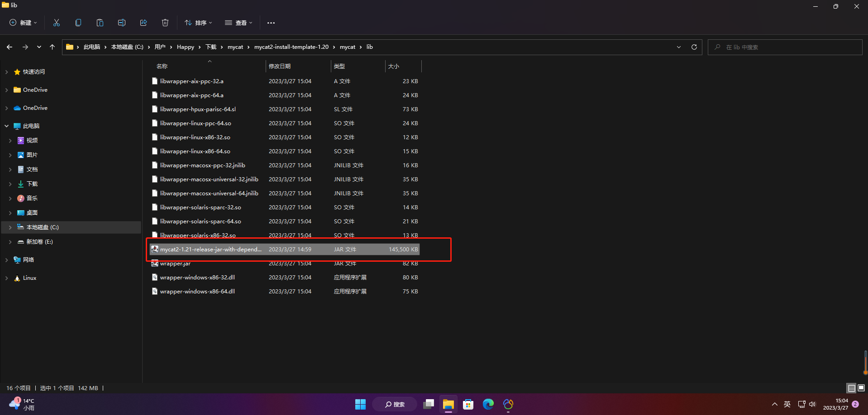868x415 pixels.
Task: Launch Microsoft Edge from the taskbar
Action: [x=488, y=404]
